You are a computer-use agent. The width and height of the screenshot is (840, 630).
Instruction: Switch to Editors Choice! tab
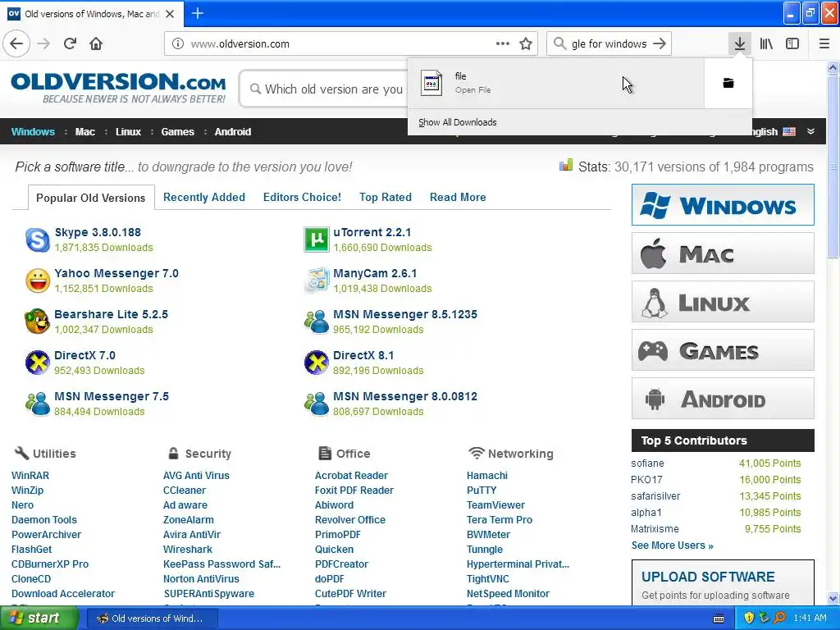click(x=302, y=197)
